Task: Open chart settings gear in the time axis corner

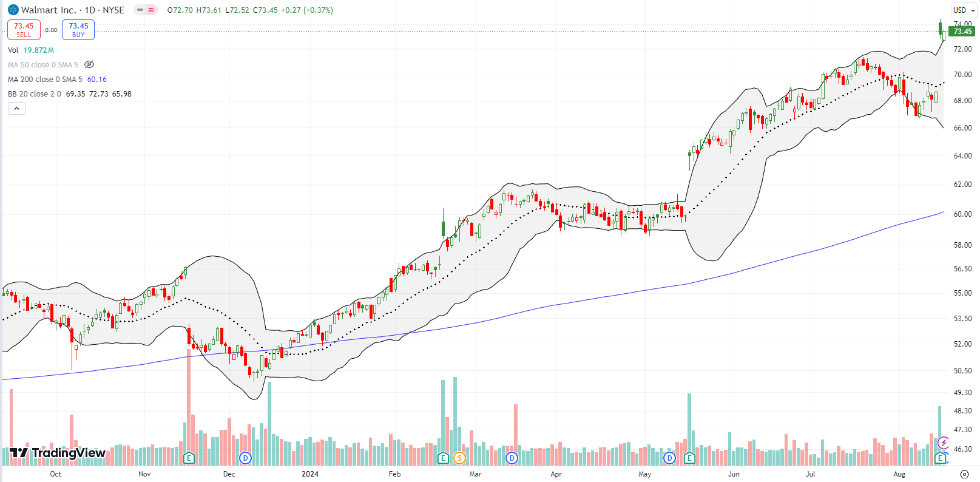Action: (x=964, y=474)
